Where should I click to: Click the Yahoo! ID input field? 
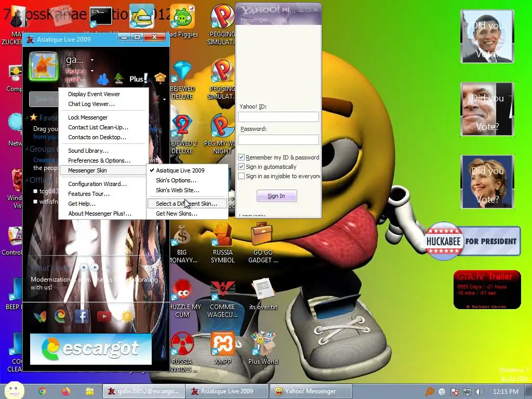pyautogui.click(x=278, y=117)
